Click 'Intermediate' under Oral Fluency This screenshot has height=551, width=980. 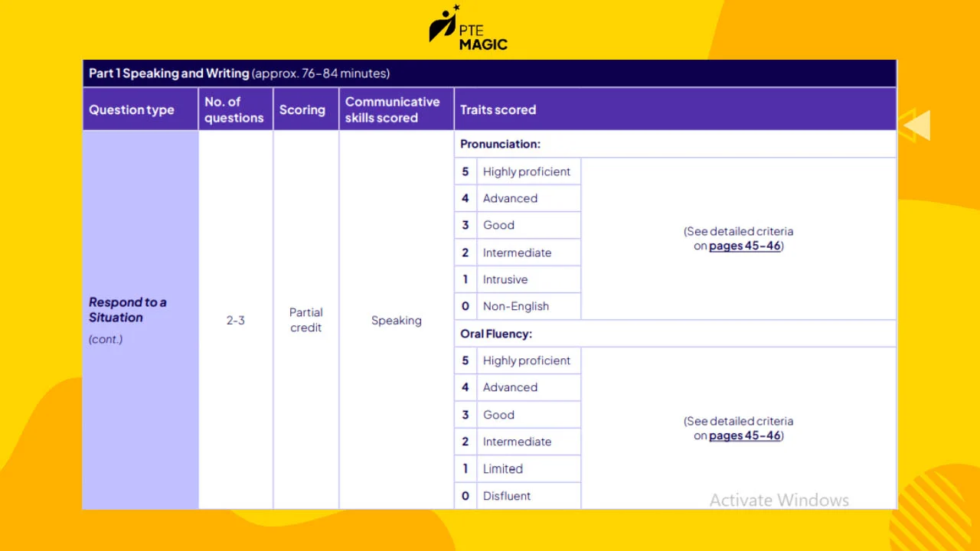pos(517,442)
